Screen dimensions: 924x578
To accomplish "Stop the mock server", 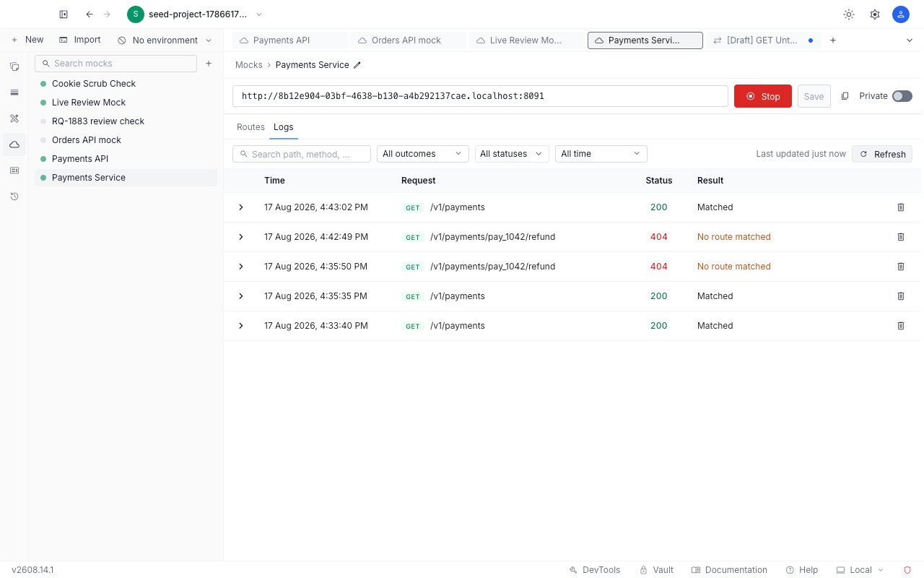I will tap(763, 96).
